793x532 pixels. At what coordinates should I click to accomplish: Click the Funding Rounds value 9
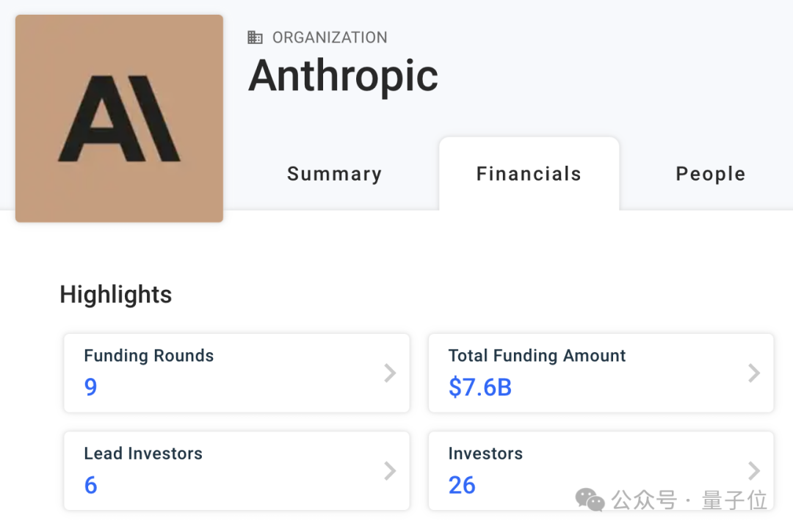[90, 387]
